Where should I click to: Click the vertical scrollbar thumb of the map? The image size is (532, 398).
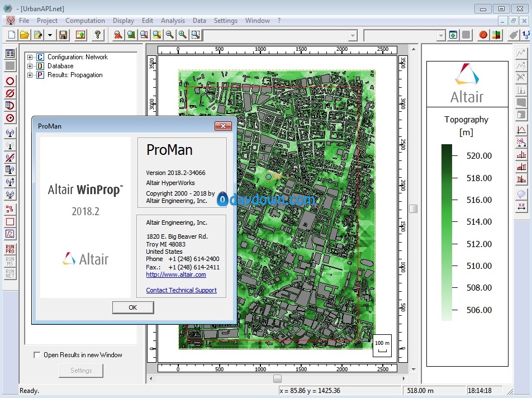414,209
